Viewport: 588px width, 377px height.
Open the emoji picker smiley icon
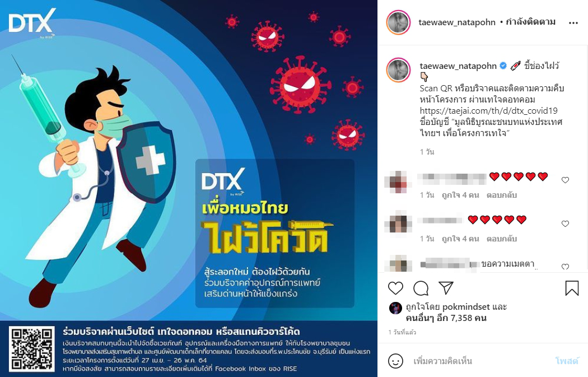click(395, 361)
